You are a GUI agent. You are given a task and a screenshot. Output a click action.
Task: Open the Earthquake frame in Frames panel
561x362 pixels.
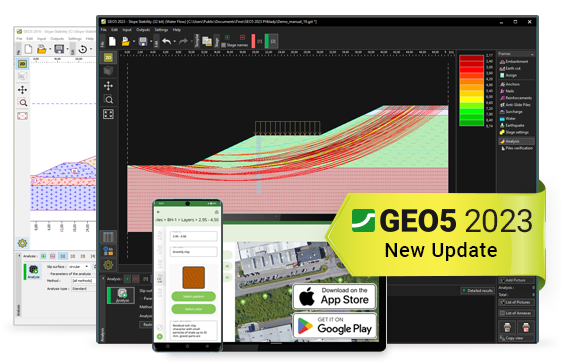(x=514, y=125)
